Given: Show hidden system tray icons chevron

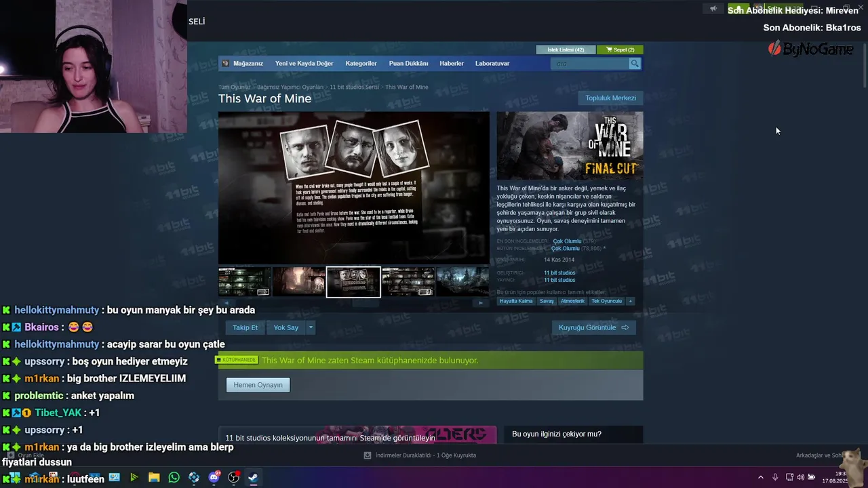Looking at the screenshot, I should coord(760,477).
